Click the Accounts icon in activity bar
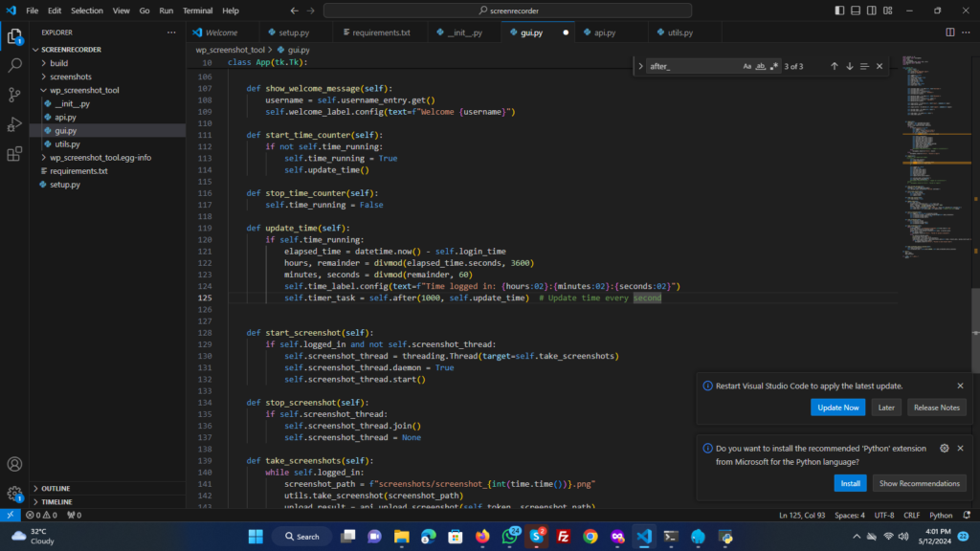Viewport: 980px width, 551px height. pyautogui.click(x=15, y=464)
